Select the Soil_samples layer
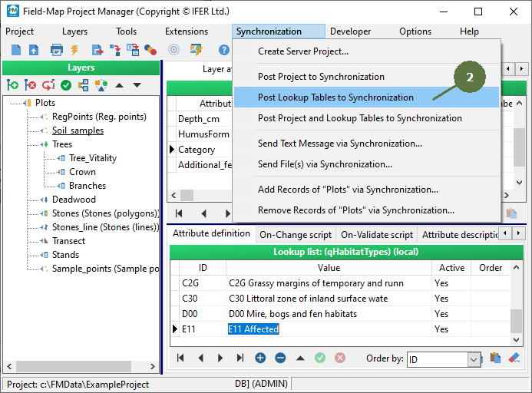 point(78,130)
